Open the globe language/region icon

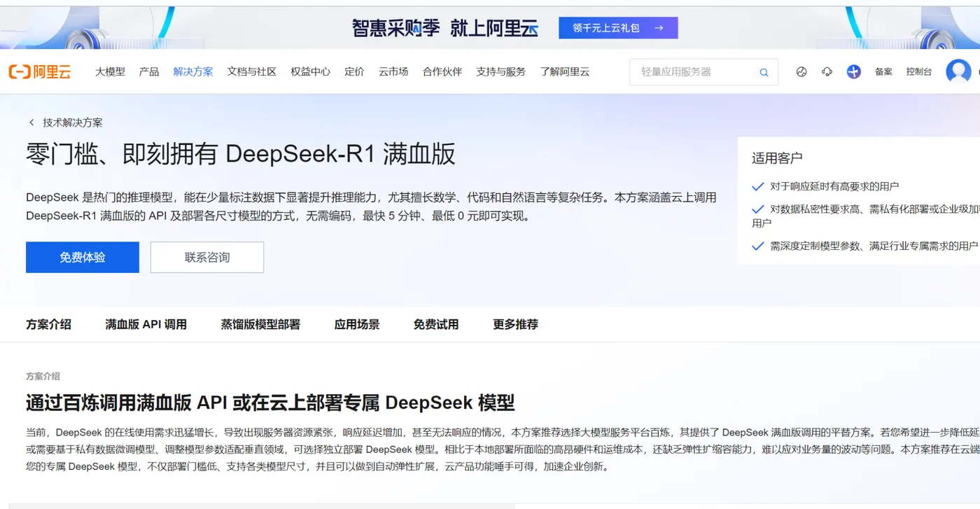point(801,71)
